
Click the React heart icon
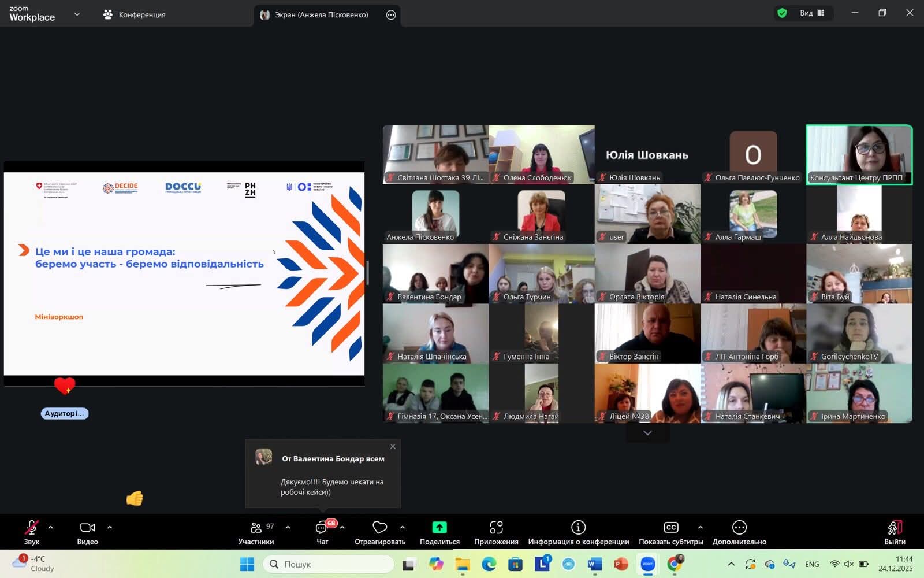coord(379,528)
